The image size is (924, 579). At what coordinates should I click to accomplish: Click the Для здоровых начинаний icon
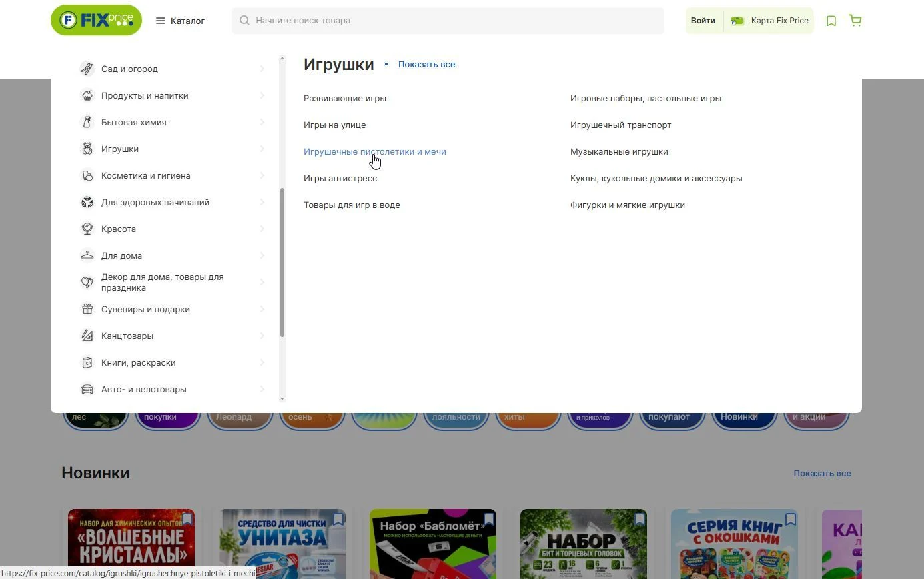[87, 202]
